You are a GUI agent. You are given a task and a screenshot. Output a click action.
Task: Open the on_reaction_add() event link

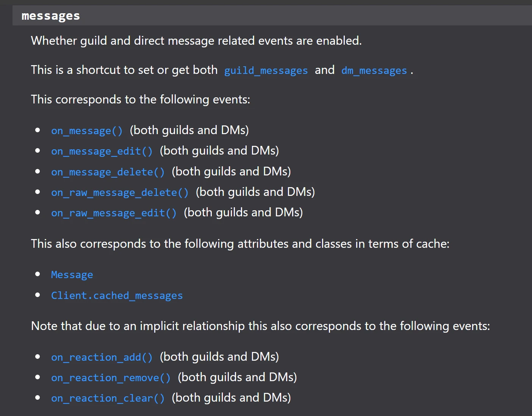point(102,357)
